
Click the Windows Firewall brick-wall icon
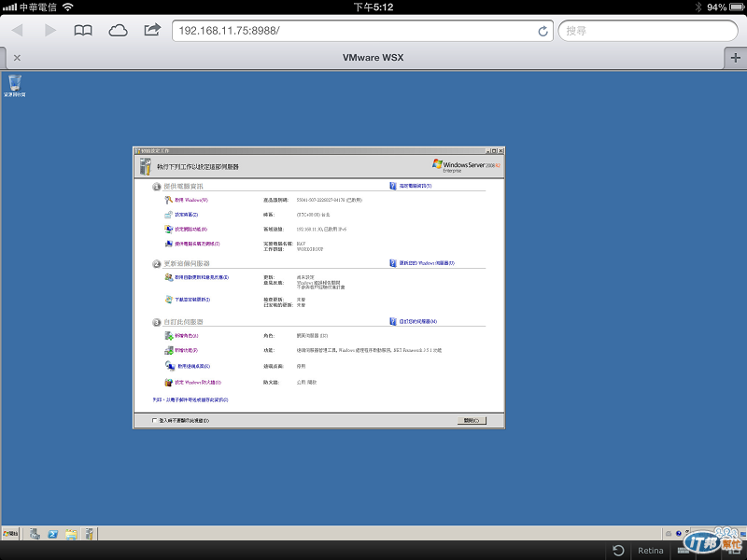coord(168,383)
